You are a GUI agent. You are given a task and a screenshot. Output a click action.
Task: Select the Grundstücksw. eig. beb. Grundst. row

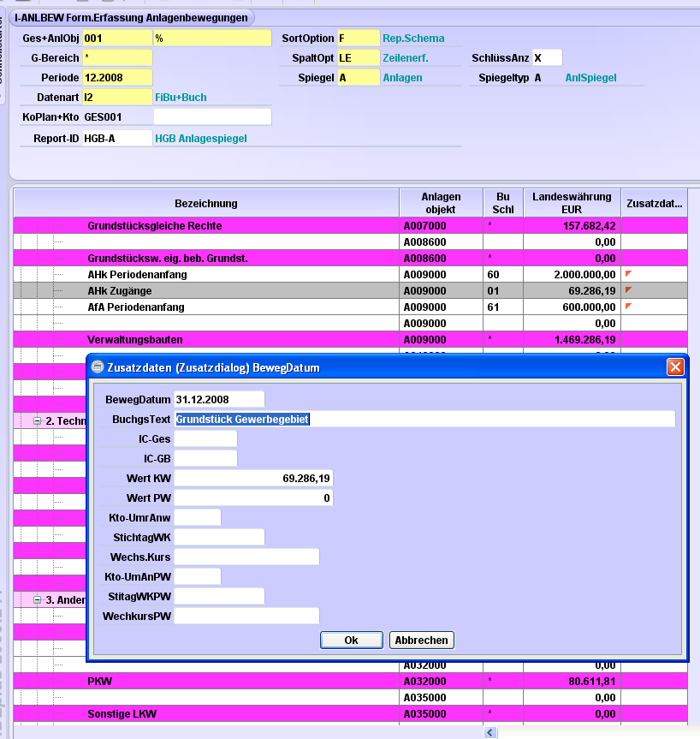tap(351, 259)
